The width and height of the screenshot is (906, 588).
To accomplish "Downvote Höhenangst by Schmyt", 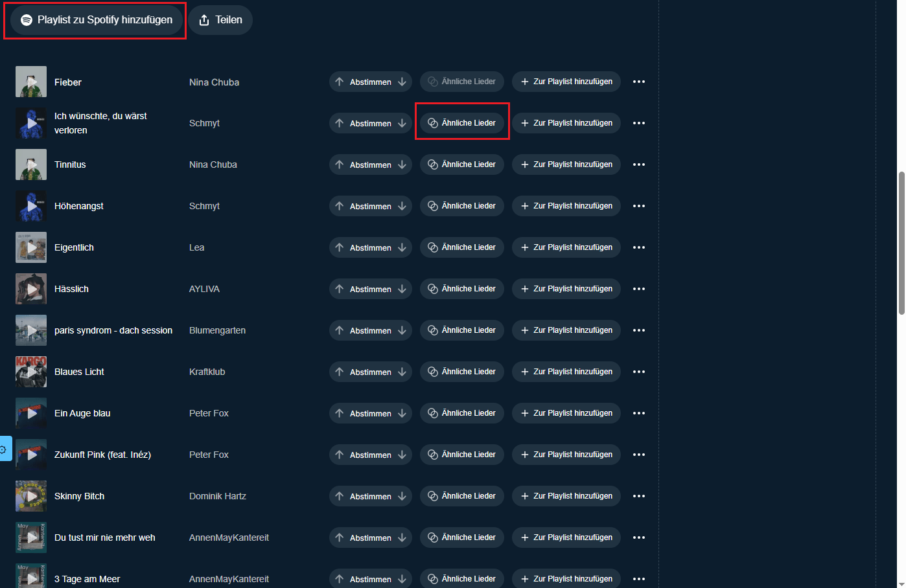I will (402, 205).
